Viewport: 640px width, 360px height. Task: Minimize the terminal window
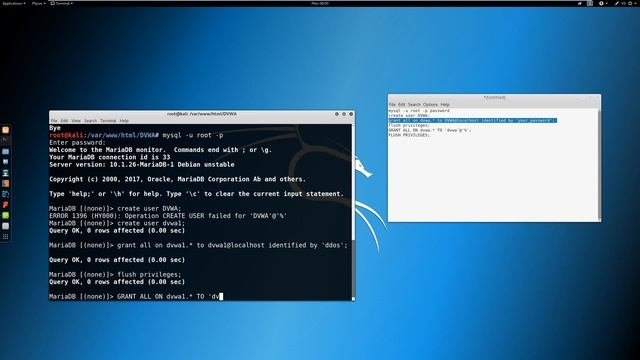pos(337,114)
